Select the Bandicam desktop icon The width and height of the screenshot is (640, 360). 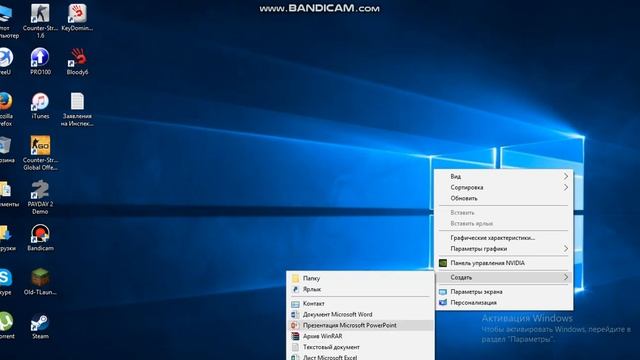coord(40,238)
